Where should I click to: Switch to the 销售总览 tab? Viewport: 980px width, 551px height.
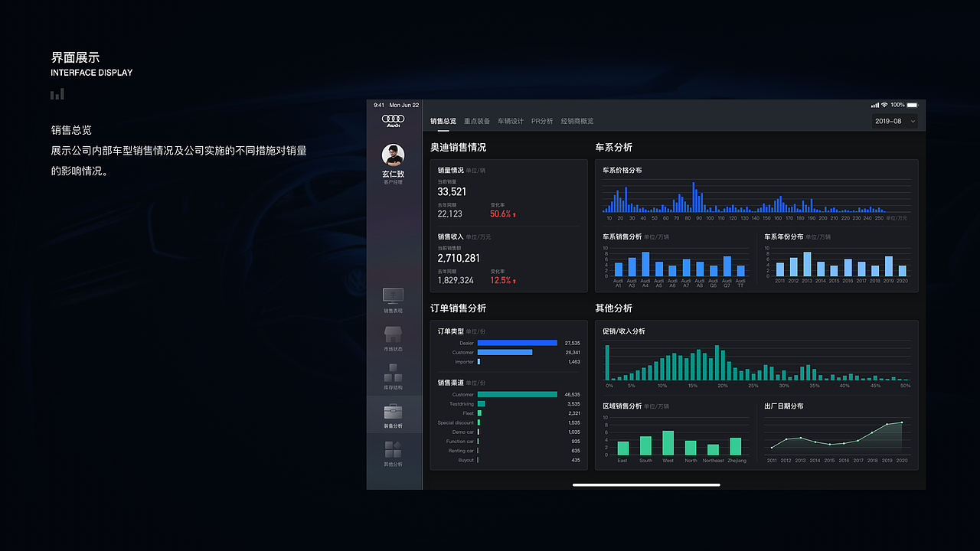tap(443, 121)
